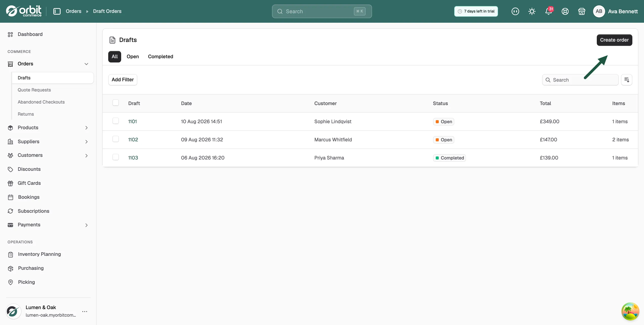This screenshot has width=644, height=325.
Task: Click the palm tree widget icon
Action: (630, 311)
